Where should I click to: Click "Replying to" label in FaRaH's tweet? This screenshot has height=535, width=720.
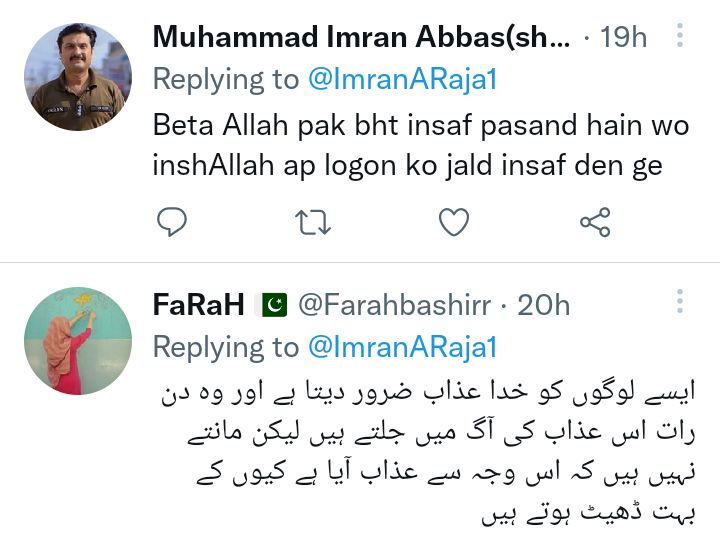pos(226,347)
